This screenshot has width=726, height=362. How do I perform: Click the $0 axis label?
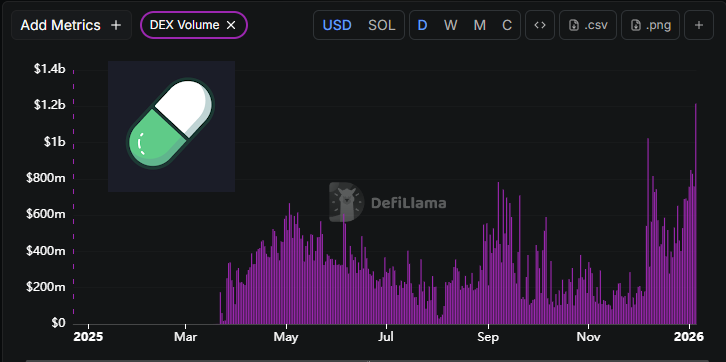[58, 323]
